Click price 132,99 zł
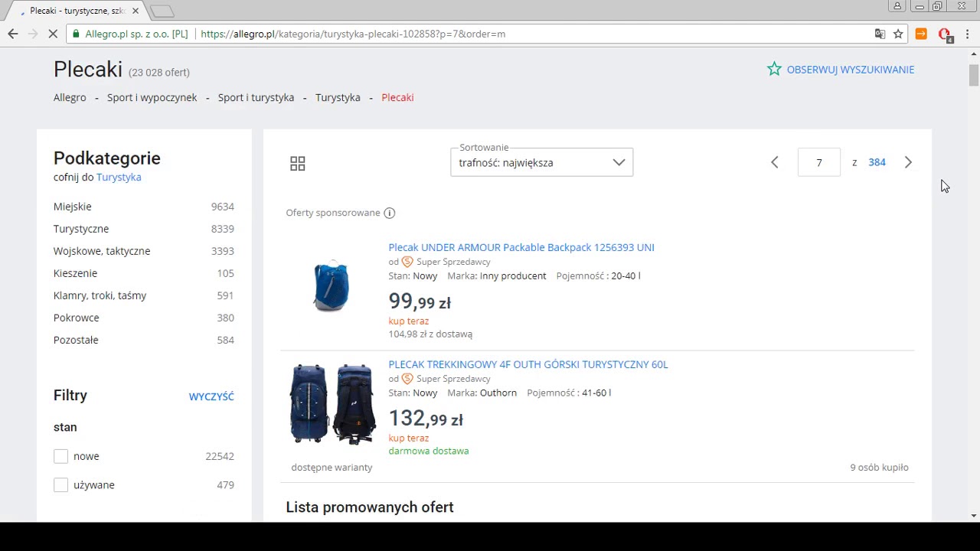The image size is (980, 551). click(426, 418)
